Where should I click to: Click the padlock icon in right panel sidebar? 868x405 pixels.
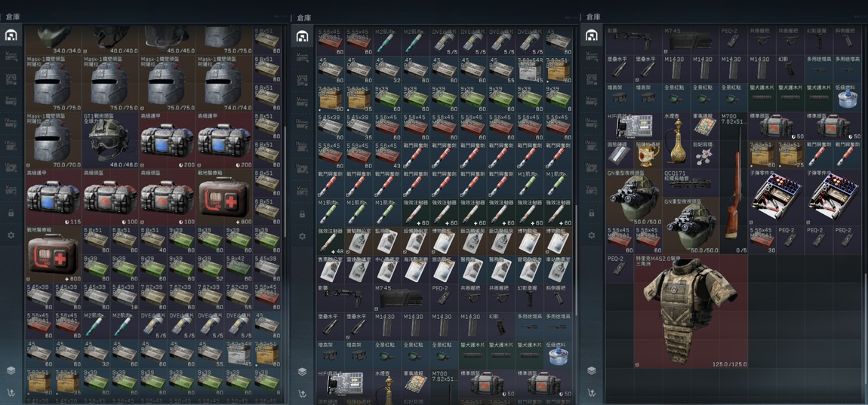(x=591, y=213)
